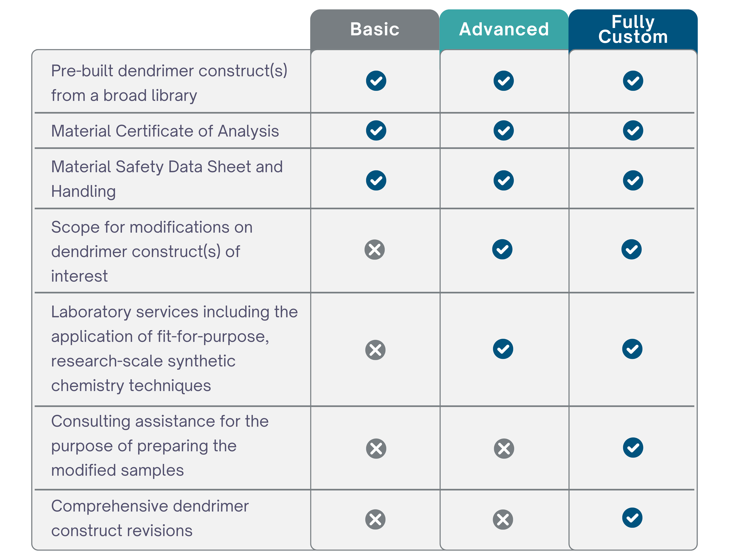729x560 pixels.
Task: Click the Advanced X icon for Consulting assistance
Action: pos(504,448)
